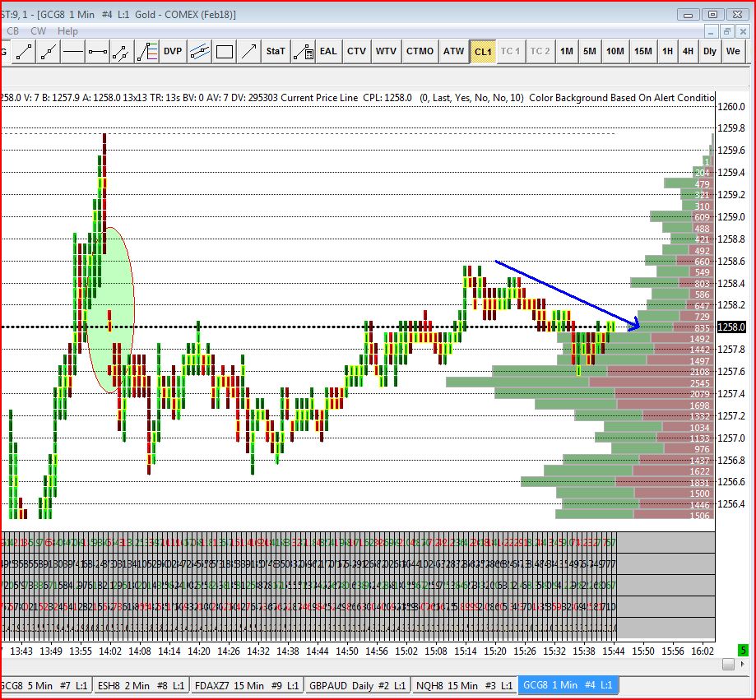The image size is (756, 700).
Task: Click the 2108 volume profile value
Action: (699, 372)
